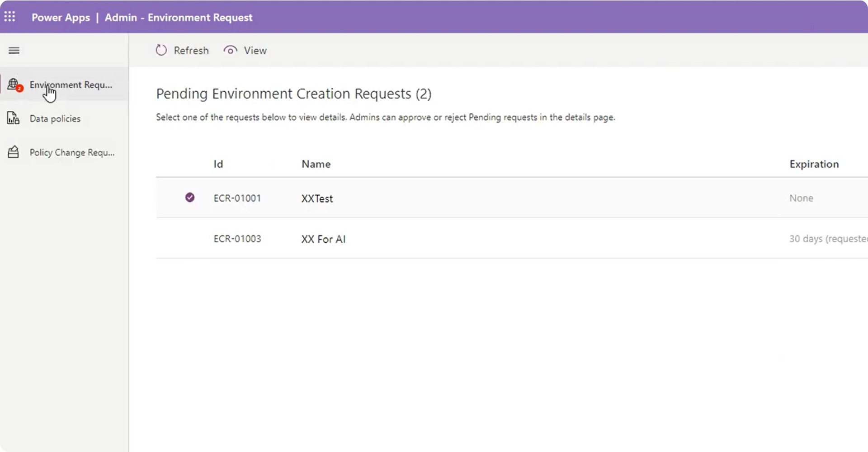Screen dimensions: 868x452
Task: Click the View eye icon
Action: tap(230, 50)
